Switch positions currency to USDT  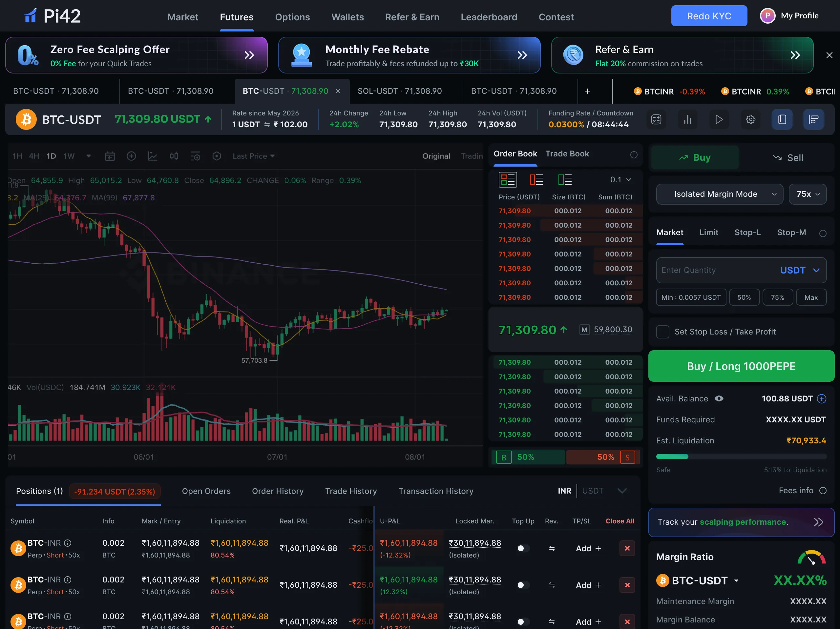coord(592,491)
